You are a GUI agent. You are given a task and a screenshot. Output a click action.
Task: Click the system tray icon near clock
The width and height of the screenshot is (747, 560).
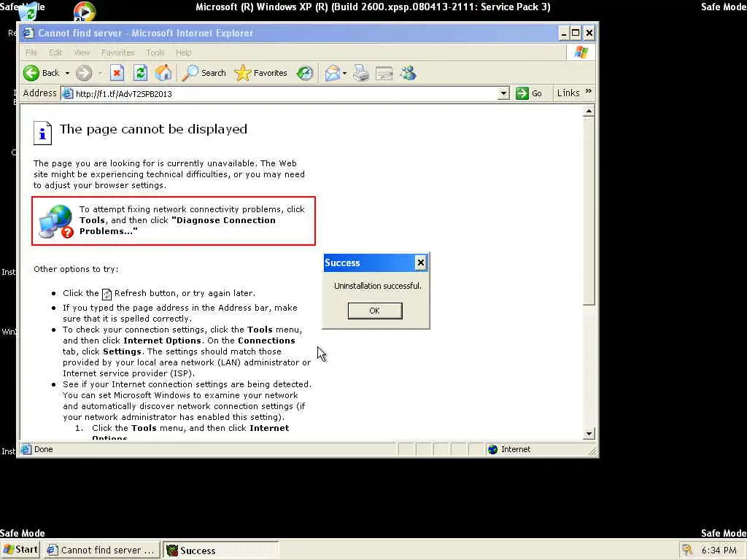point(687,550)
